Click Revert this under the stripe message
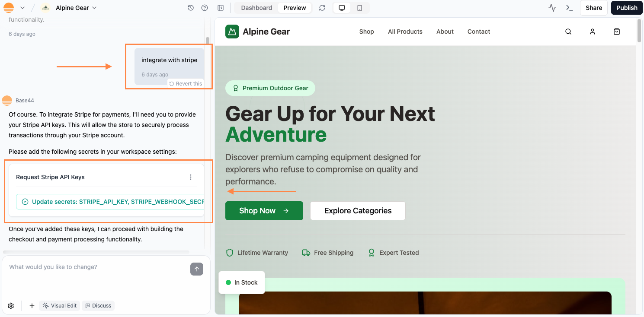Viewport: 644px width, 317px height. pos(186,84)
